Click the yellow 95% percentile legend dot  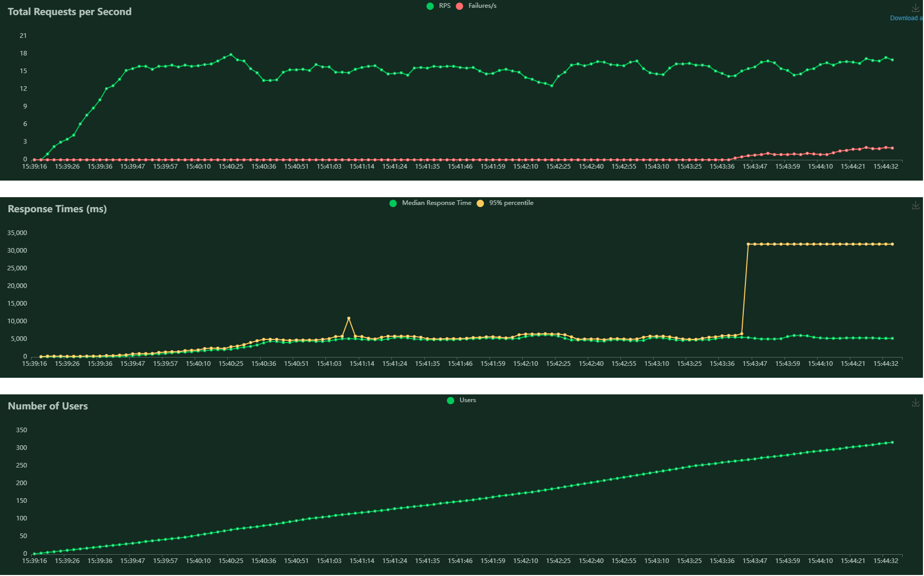tap(480, 203)
